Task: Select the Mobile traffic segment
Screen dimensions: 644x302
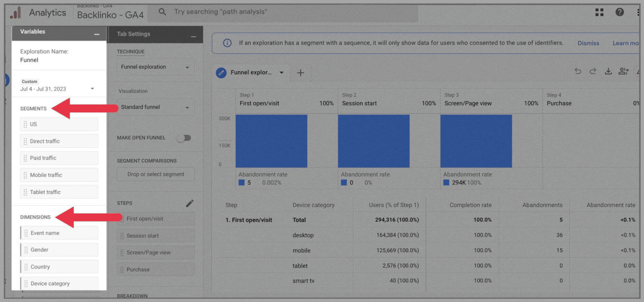Action: coord(59,175)
